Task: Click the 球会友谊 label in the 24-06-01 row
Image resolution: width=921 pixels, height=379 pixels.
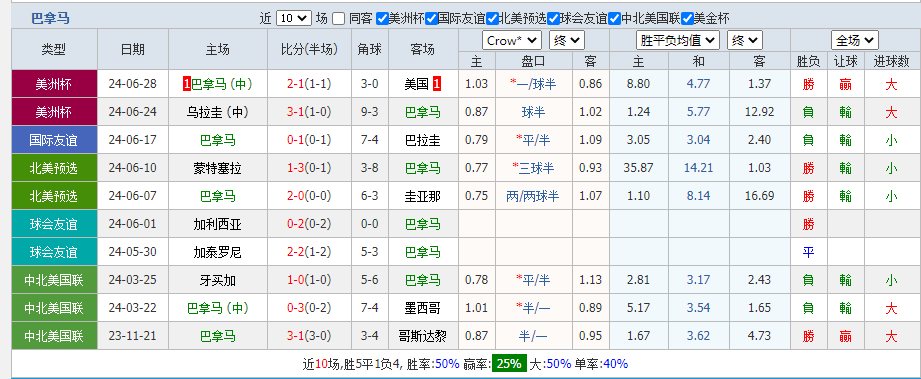Action: (53, 224)
